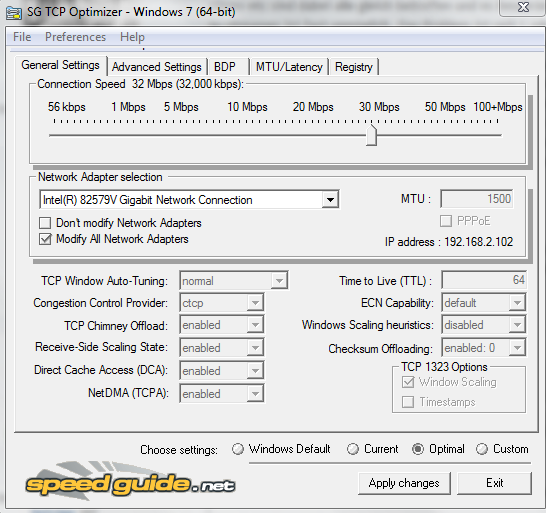Click the Exit button
This screenshot has width=546, height=513.
(x=494, y=483)
